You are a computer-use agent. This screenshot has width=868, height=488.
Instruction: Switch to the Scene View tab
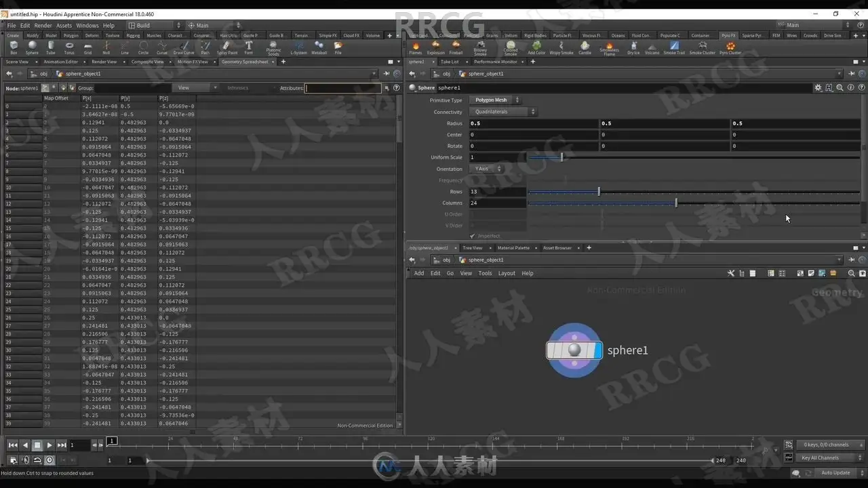coord(17,62)
